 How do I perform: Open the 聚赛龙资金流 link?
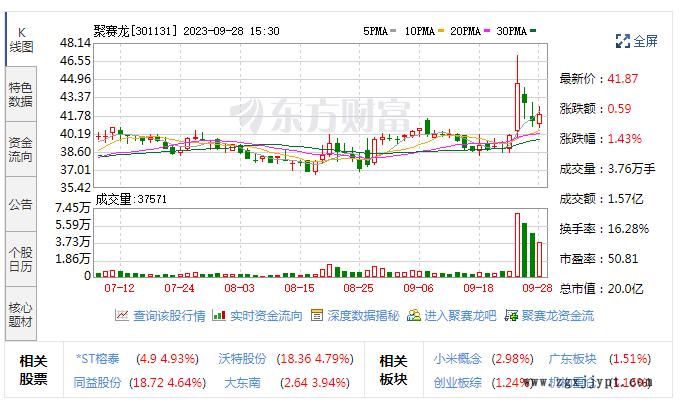[x=558, y=316]
